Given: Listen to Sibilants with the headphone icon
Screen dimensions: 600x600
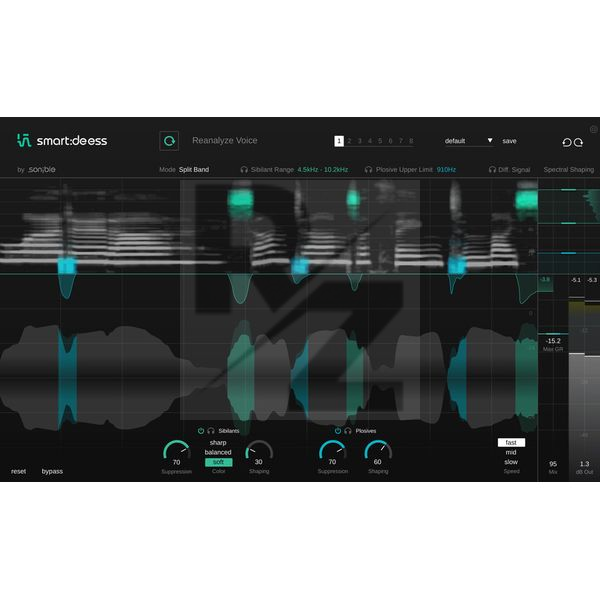Looking at the screenshot, I should tap(211, 431).
